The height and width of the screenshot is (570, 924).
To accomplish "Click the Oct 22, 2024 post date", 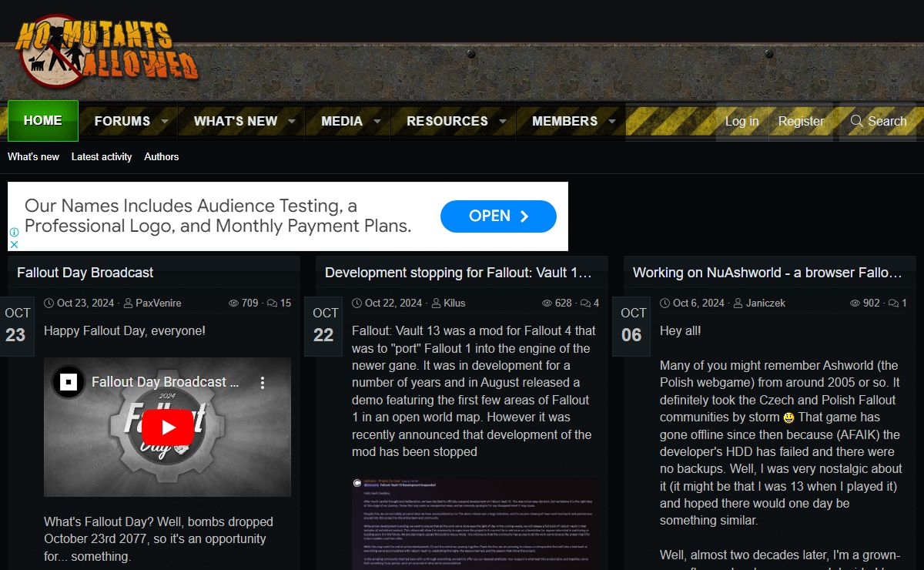I will (x=393, y=303).
